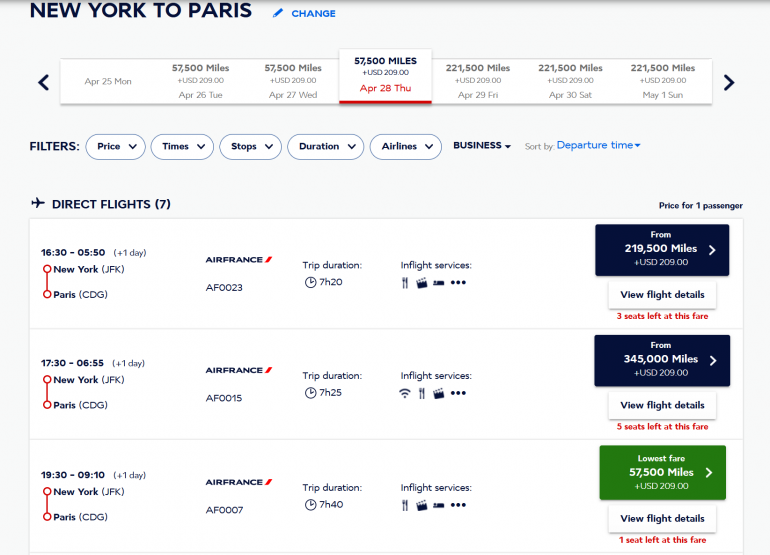Select the Apr 29 Fri date tab

point(478,81)
